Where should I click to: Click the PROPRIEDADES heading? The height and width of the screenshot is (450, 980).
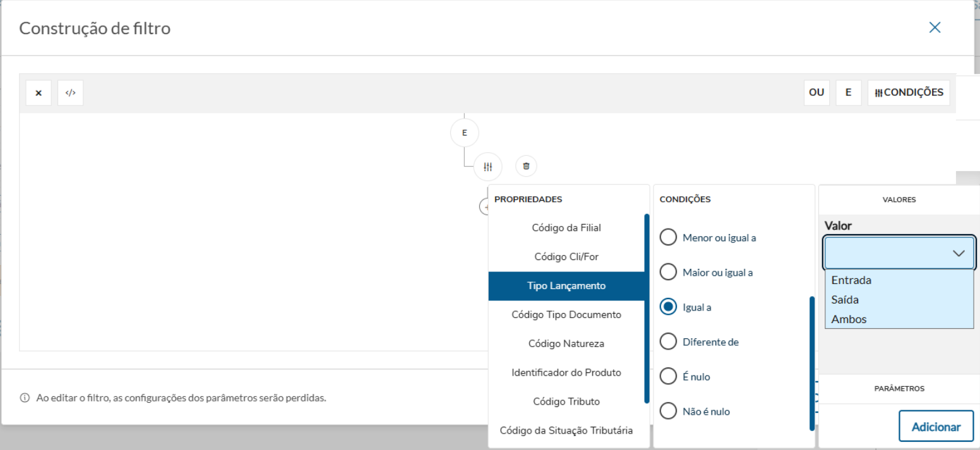click(x=528, y=199)
